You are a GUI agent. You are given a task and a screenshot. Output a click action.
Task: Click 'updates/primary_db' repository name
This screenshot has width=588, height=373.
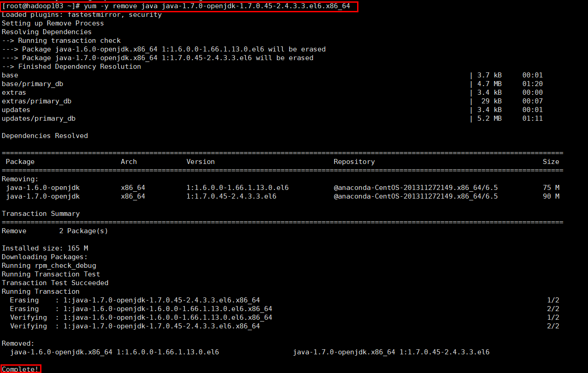[x=39, y=118]
